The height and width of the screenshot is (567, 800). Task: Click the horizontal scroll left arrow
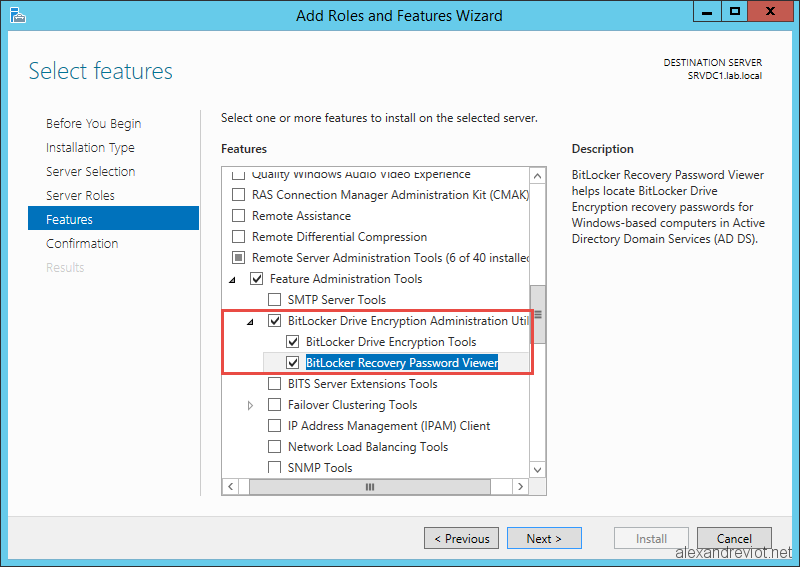pos(231,487)
